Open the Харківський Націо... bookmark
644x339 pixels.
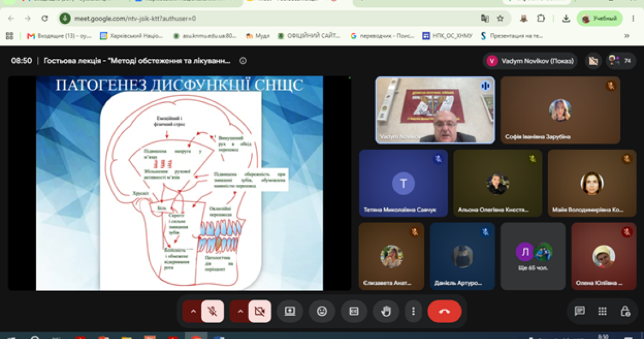(132, 36)
